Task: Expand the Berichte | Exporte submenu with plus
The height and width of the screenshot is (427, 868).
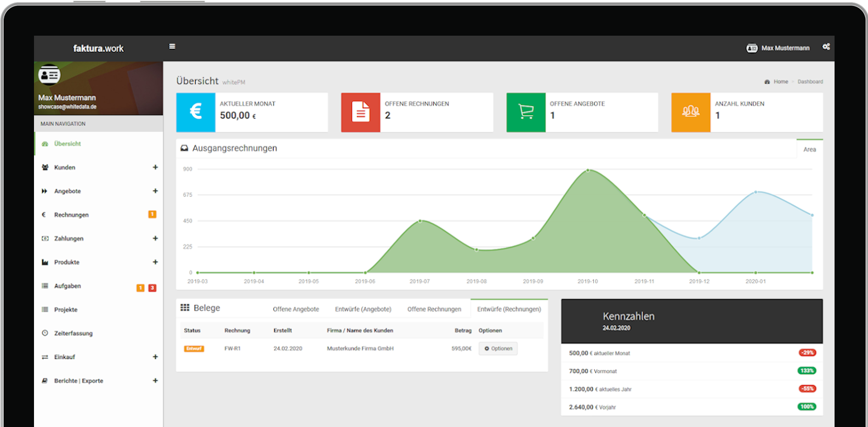Action: pos(155,380)
